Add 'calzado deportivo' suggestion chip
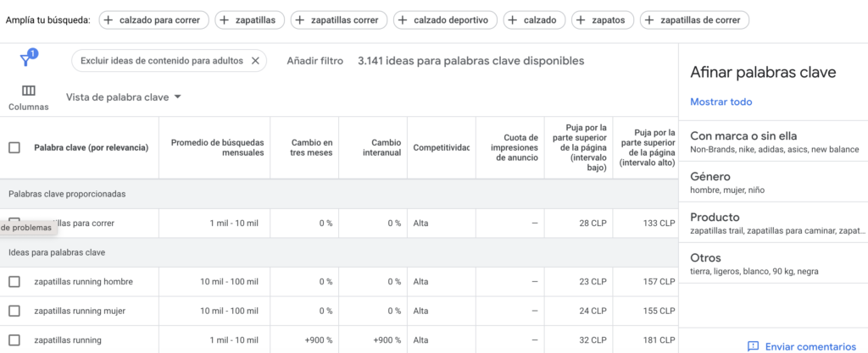 (445, 20)
